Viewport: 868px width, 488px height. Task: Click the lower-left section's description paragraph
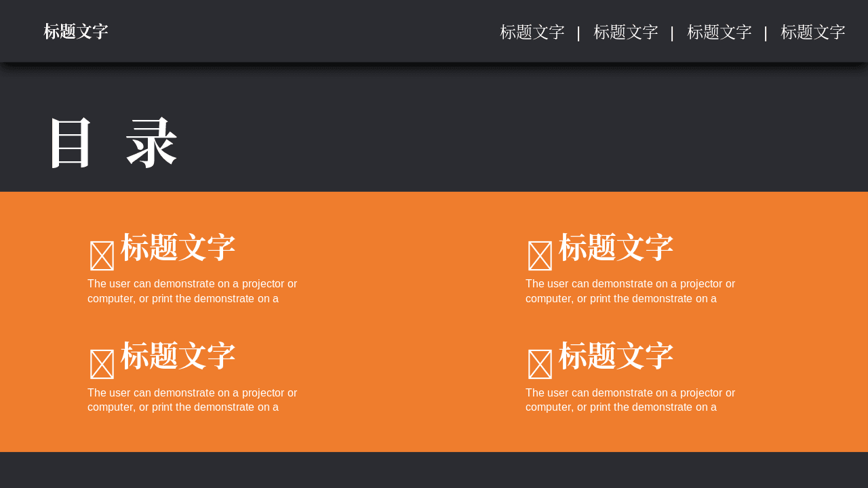[193, 400]
